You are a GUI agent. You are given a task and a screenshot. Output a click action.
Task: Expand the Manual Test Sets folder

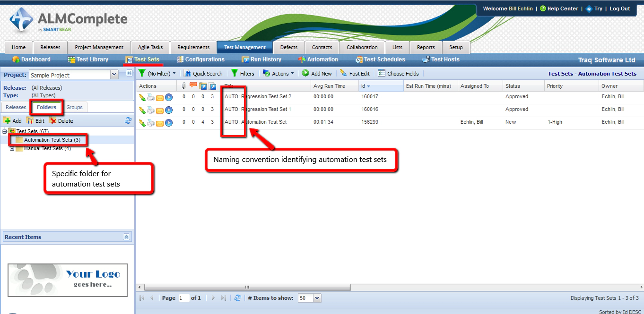click(x=12, y=148)
